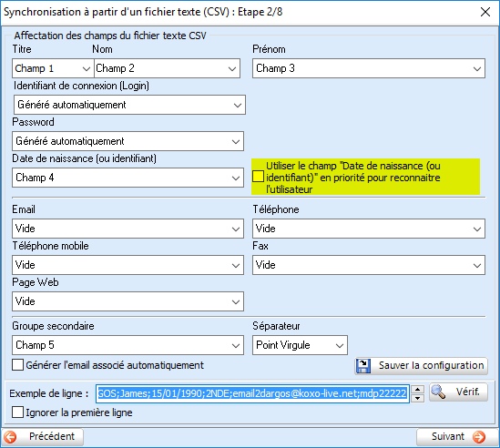Click the orange right arrow Suivant icon
This screenshot has width=500, height=448.
[x=479, y=436]
